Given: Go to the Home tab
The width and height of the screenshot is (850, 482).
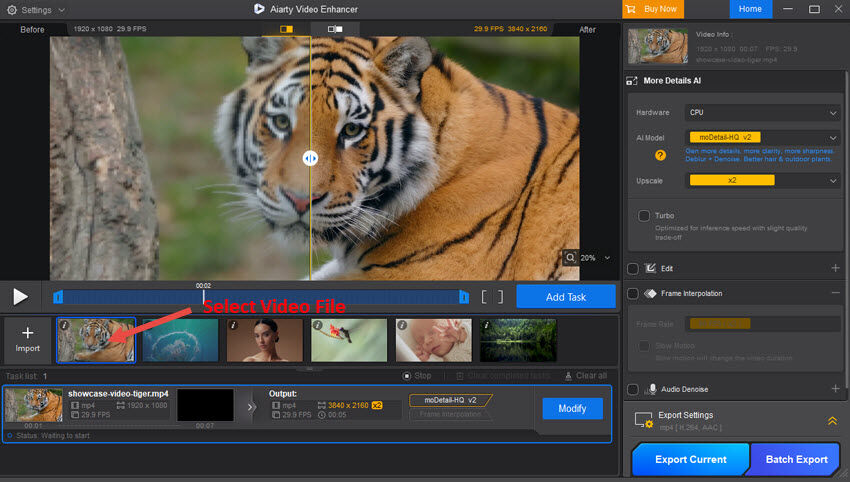Looking at the screenshot, I should point(751,9).
